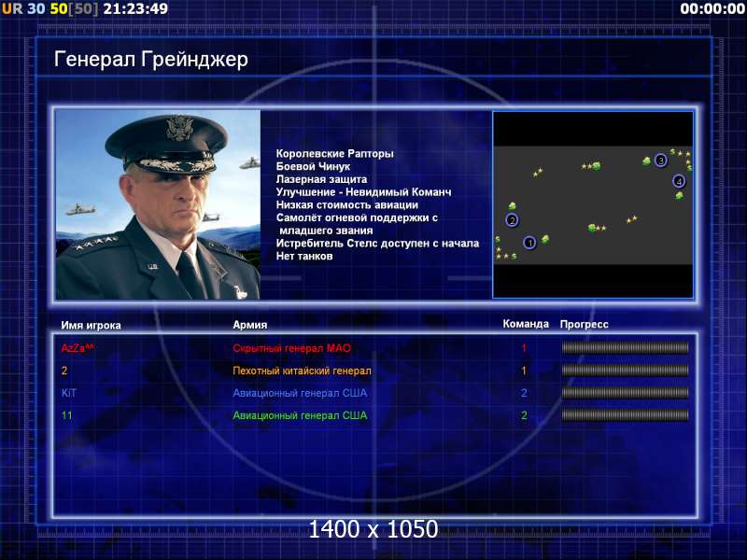Click the map preview thumbnail
747x560 pixels.
click(x=593, y=204)
